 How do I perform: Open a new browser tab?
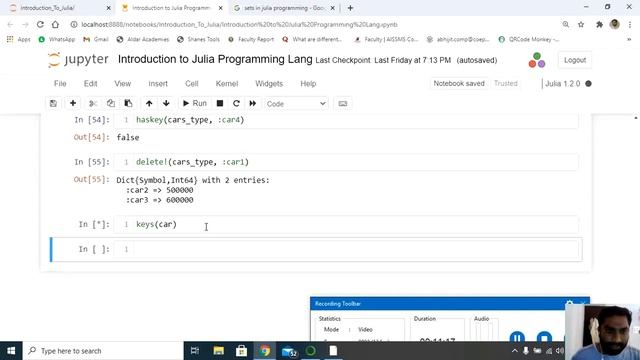pyautogui.click(x=350, y=8)
